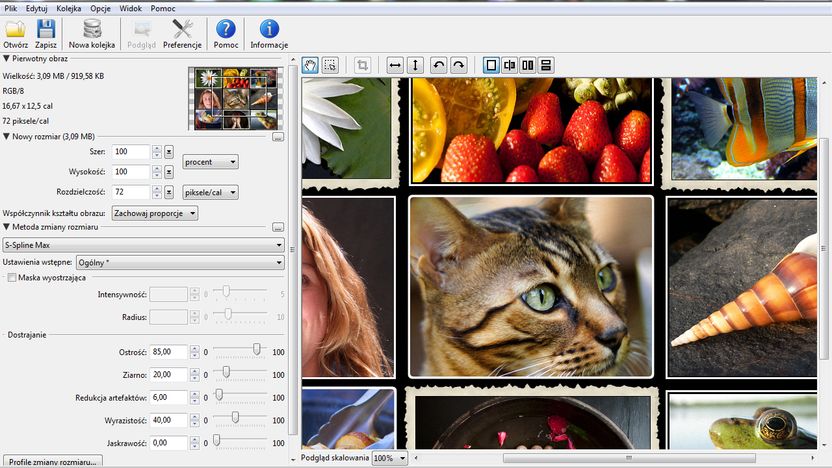This screenshot has height=468, width=832.
Task: Open the Opcje menu
Action: pos(100,8)
